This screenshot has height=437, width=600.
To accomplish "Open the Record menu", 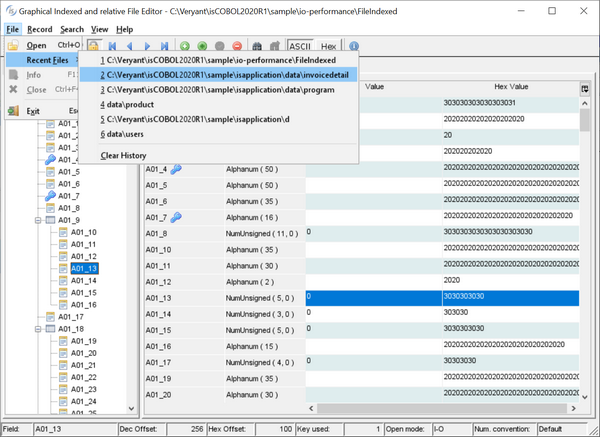I will click(x=39, y=29).
